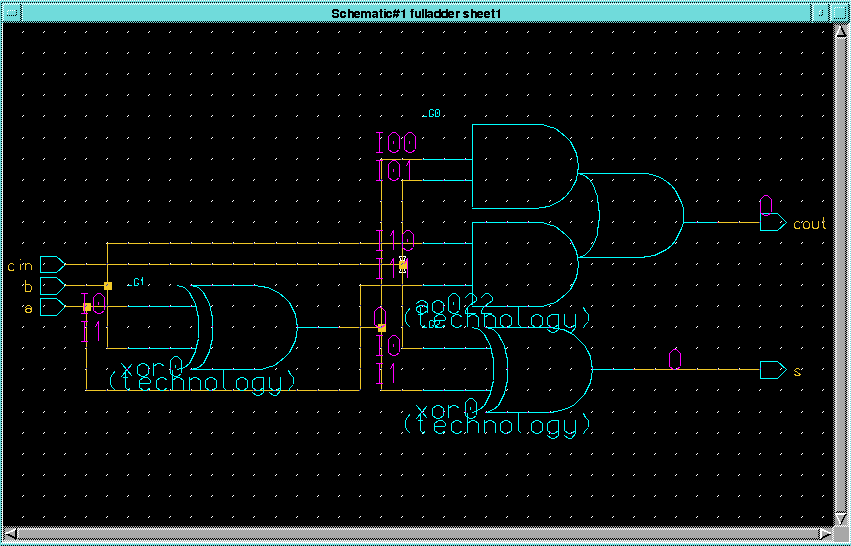This screenshot has height=546, width=851.
Task: Select the s output port symbol
Action: coord(772,370)
